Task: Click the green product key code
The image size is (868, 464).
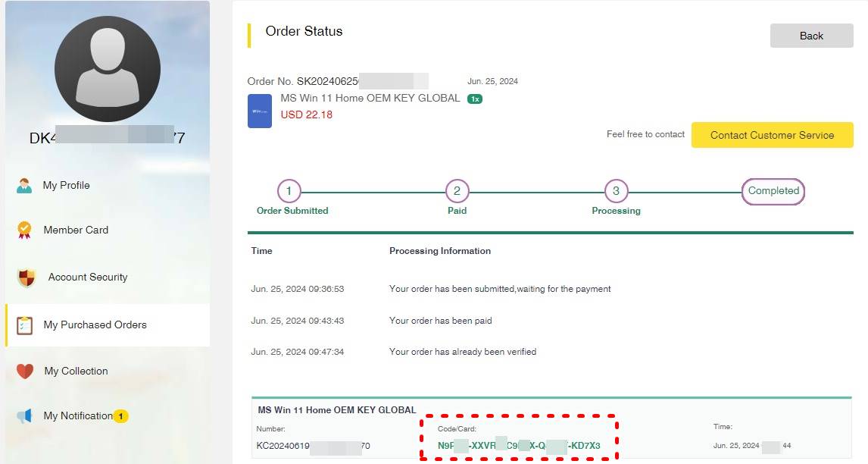Action: pos(519,445)
